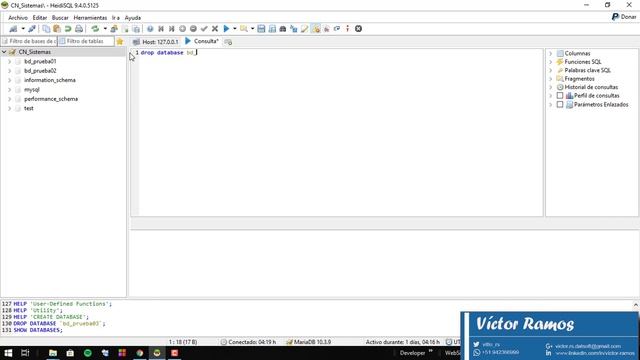The width and height of the screenshot is (640, 360).
Task: Click the black circle X stop icon
Action: pyautogui.click(x=358, y=29)
